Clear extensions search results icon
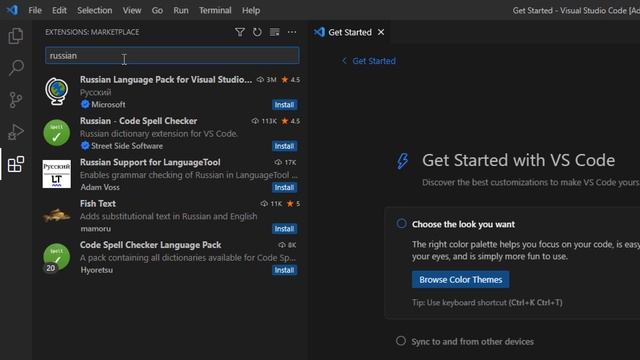 [x=275, y=32]
